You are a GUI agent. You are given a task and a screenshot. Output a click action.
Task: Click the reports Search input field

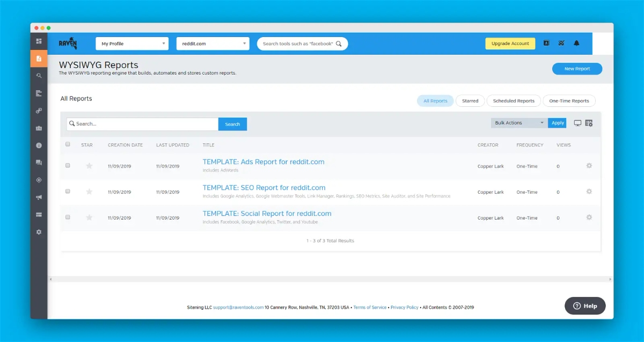pyautogui.click(x=143, y=124)
